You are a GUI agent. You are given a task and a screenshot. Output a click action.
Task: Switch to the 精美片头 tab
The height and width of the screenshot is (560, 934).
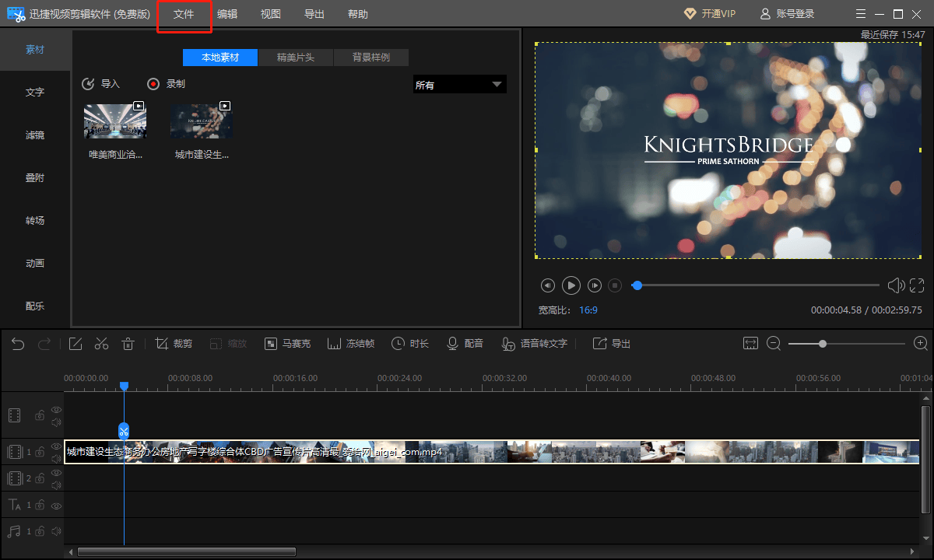tap(296, 58)
